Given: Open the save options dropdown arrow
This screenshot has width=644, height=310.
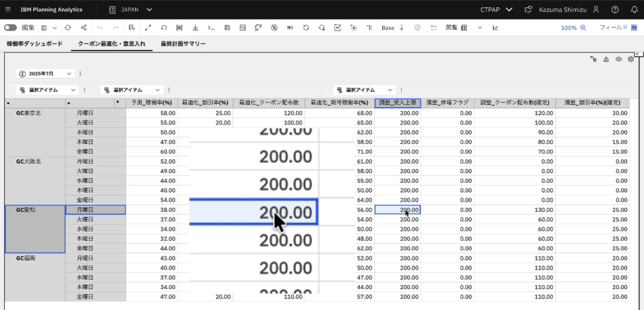Looking at the screenshot, I should [54, 28].
